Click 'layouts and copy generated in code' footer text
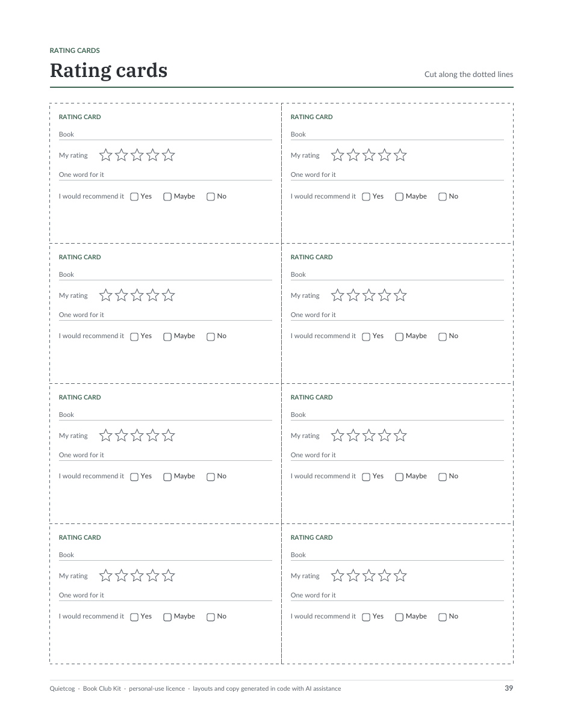Image resolution: width=563 pixels, height=728 pixels. click(240, 689)
